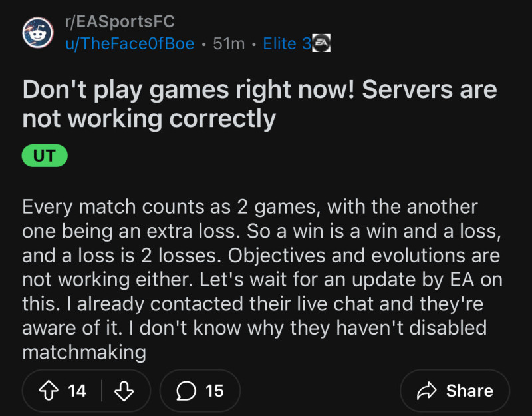Open the r/EASportsFC subreddit link
Screen dimensions: 532x416
tap(120, 22)
